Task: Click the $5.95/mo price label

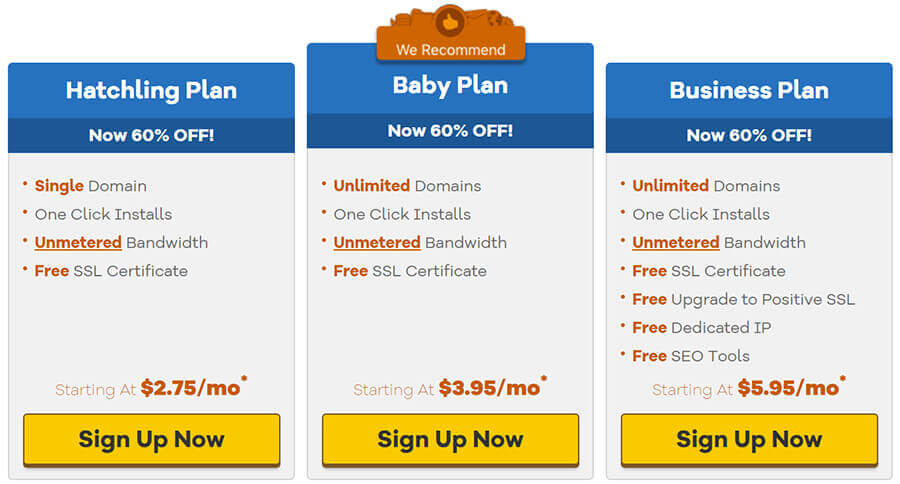Action: tap(789, 388)
